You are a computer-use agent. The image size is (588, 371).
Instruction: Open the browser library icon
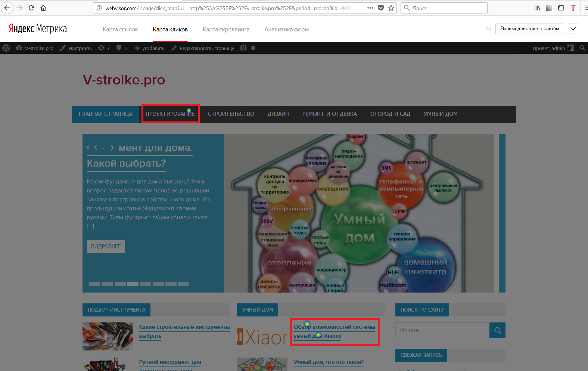(537, 8)
